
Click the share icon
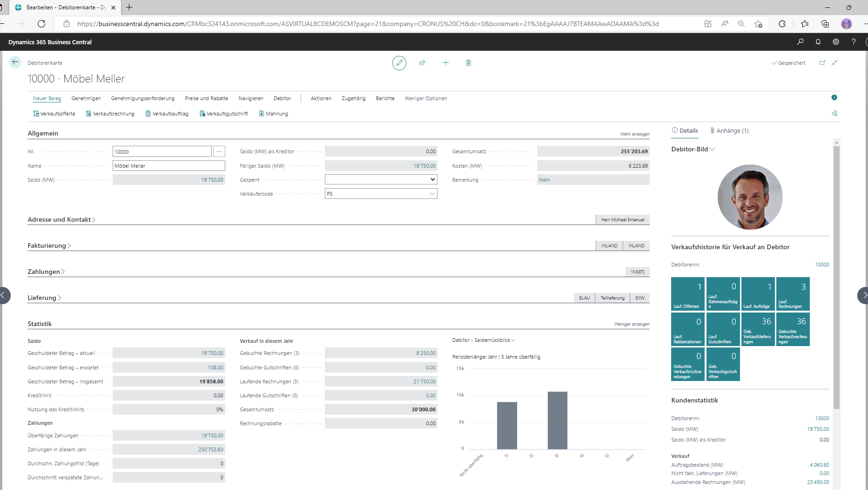[422, 62]
